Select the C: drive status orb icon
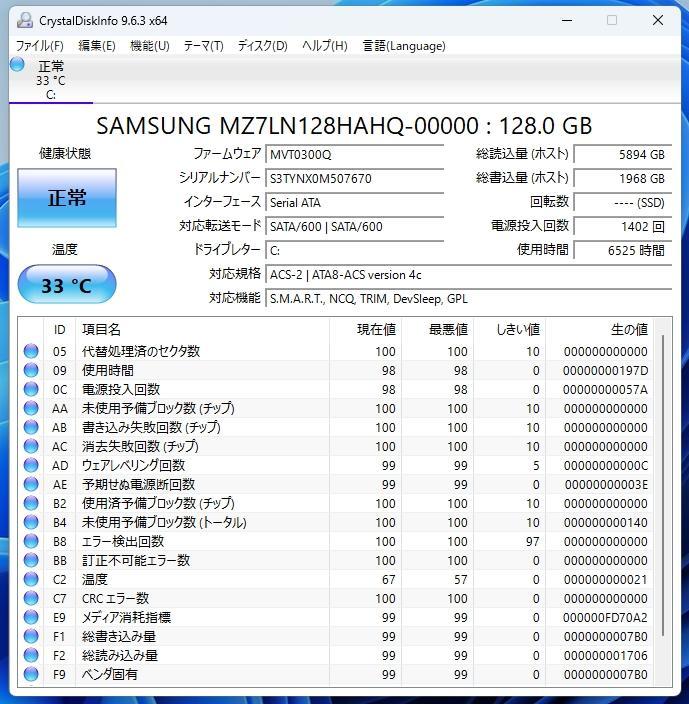 click(x=18, y=64)
